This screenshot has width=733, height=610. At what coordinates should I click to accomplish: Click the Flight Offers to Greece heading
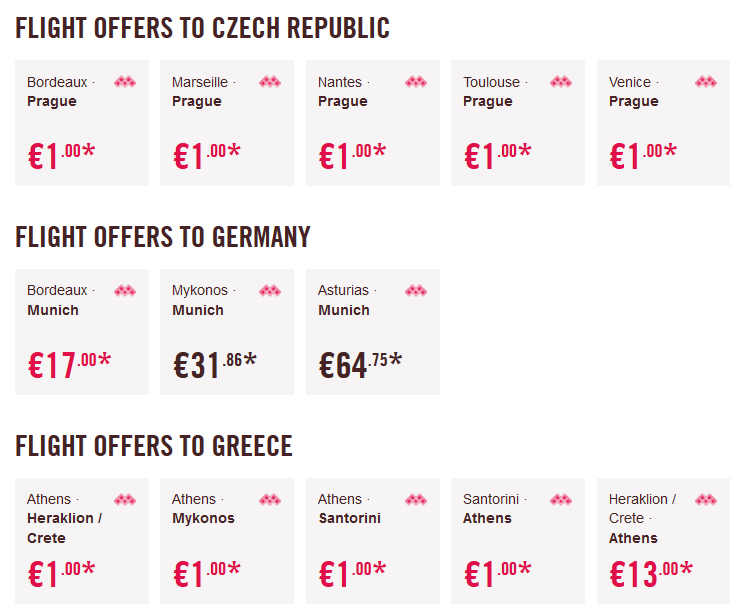coord(154,446)
